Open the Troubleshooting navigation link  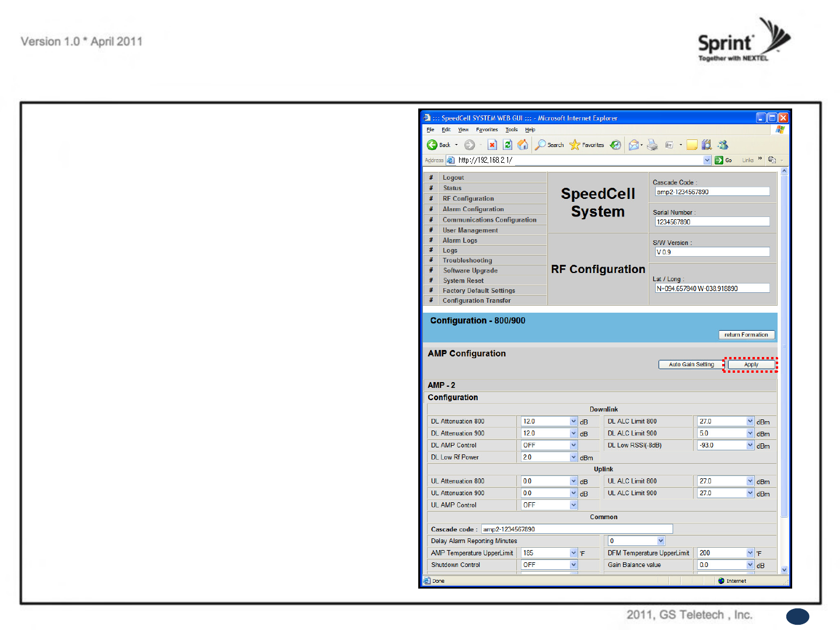[467, 260]
